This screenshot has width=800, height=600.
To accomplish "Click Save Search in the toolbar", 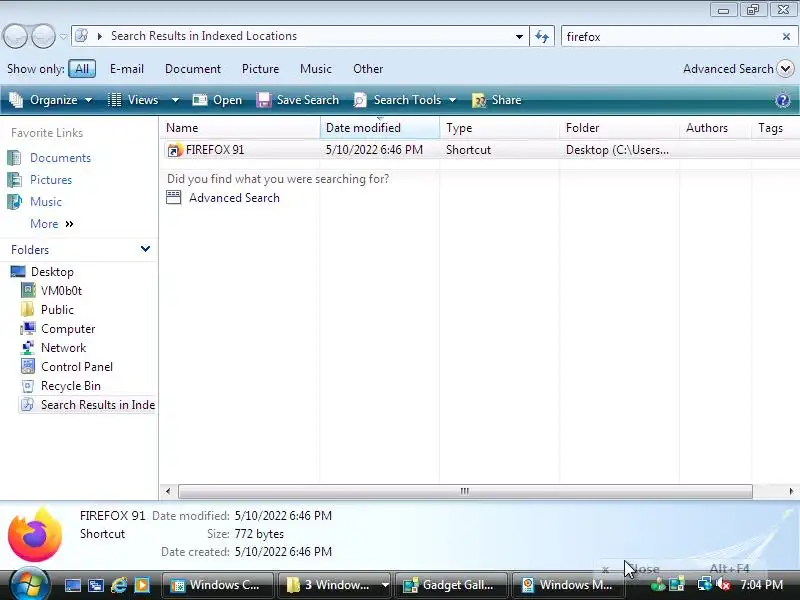I will click(297, 100).
